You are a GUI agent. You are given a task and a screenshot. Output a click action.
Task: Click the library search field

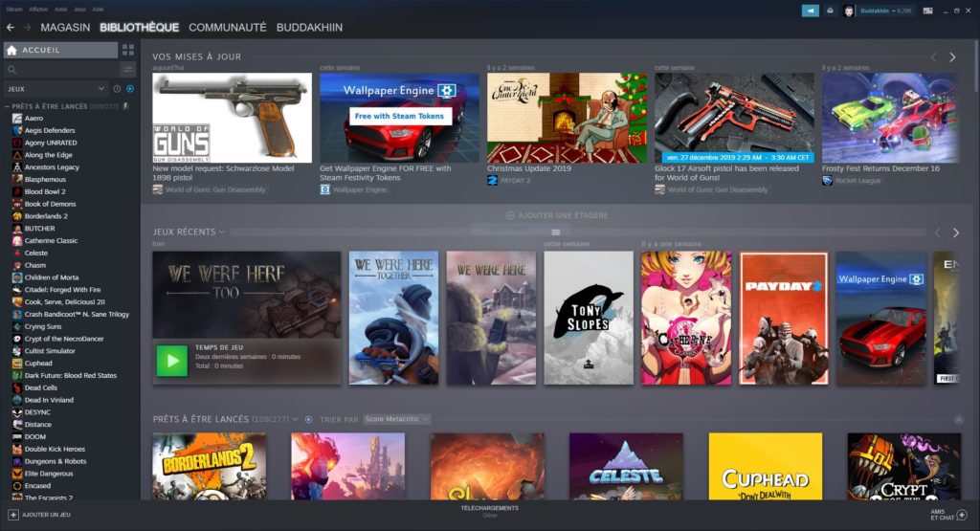click(x=61, y=69)
